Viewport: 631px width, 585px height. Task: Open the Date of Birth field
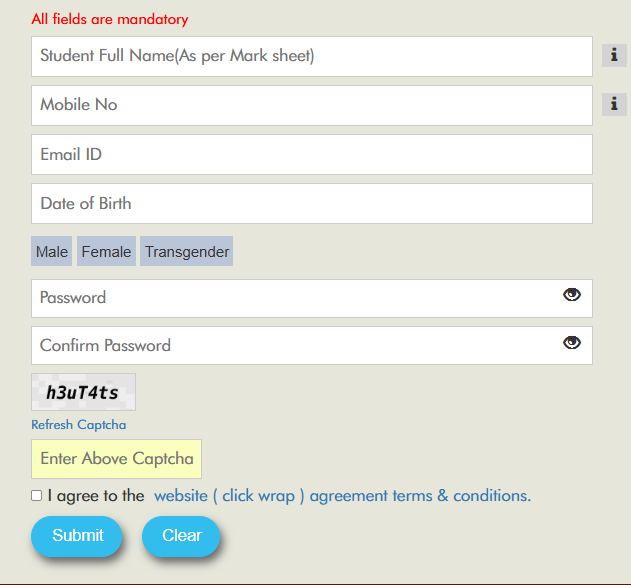click(311, 203)
